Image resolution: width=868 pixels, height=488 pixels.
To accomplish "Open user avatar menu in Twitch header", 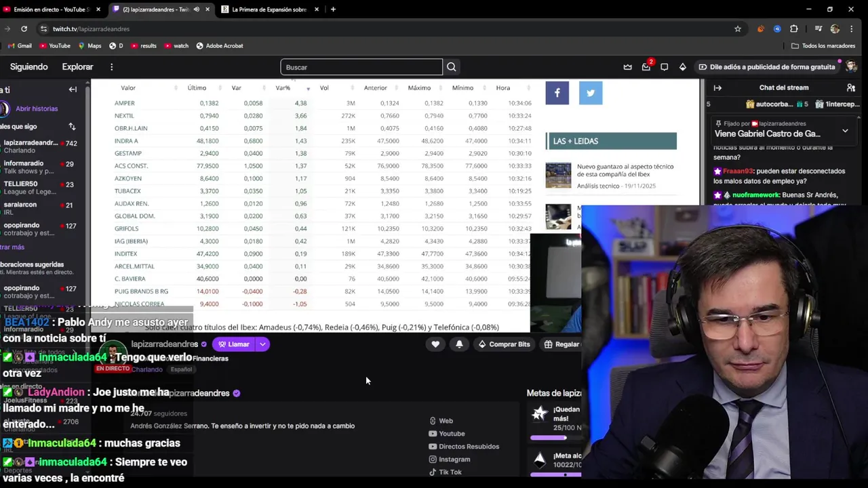I will pyautogui.click(x=851, y=66).
